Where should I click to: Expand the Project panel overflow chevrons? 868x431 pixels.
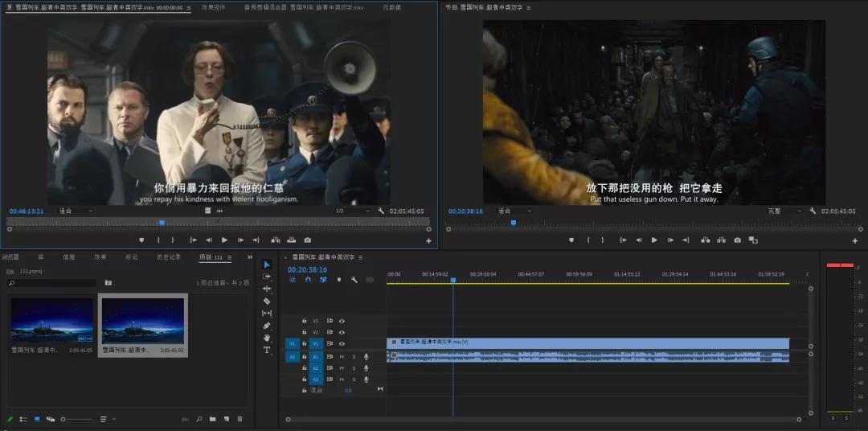pyautogui.click(x=249, y=257)
